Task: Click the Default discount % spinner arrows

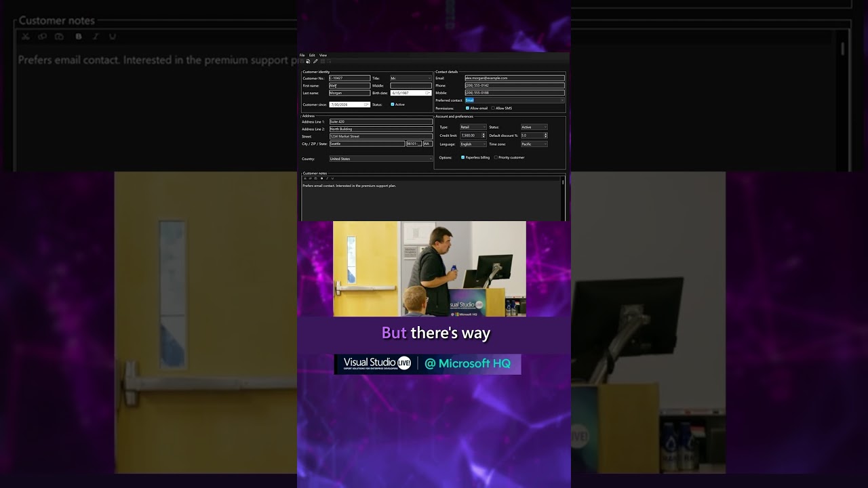Action: [x=545, y=136]
